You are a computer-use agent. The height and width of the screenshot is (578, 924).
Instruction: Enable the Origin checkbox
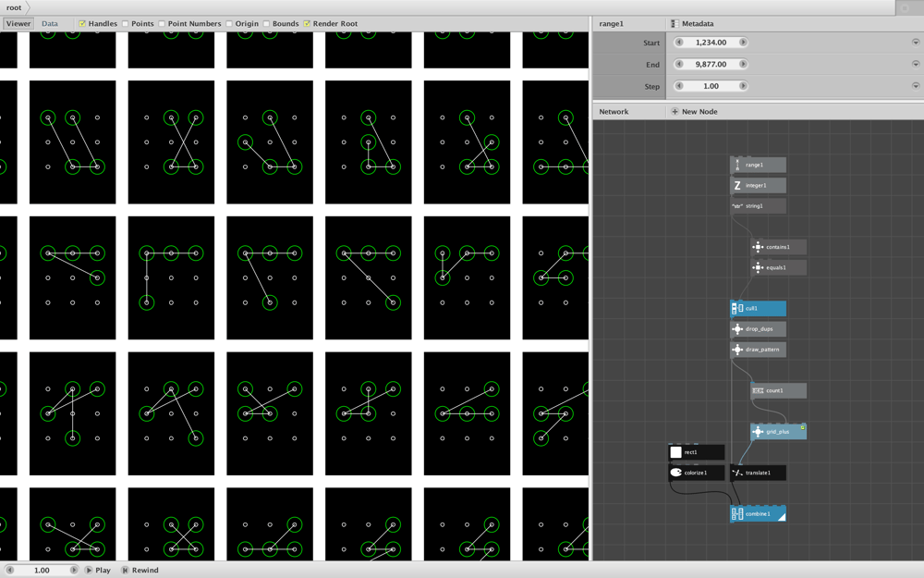pos(228,24)
